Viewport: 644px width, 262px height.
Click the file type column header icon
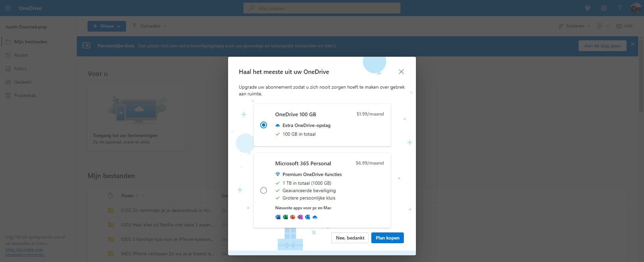[x=110, y=195]
